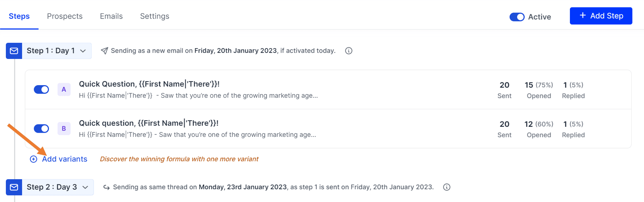This screenshot has height=202, width=644.
Task: Click the variant A badge
Action: (64, 90)
